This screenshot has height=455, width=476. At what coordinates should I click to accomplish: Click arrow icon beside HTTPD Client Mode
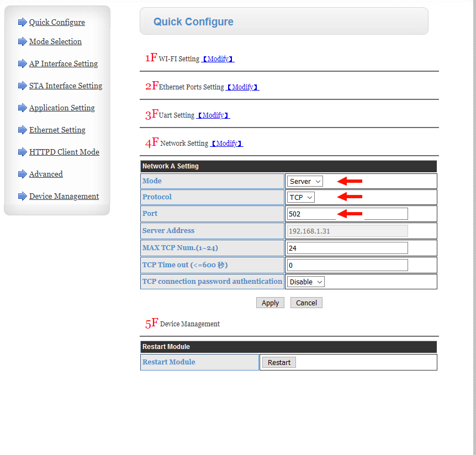(x=23, y=152)
